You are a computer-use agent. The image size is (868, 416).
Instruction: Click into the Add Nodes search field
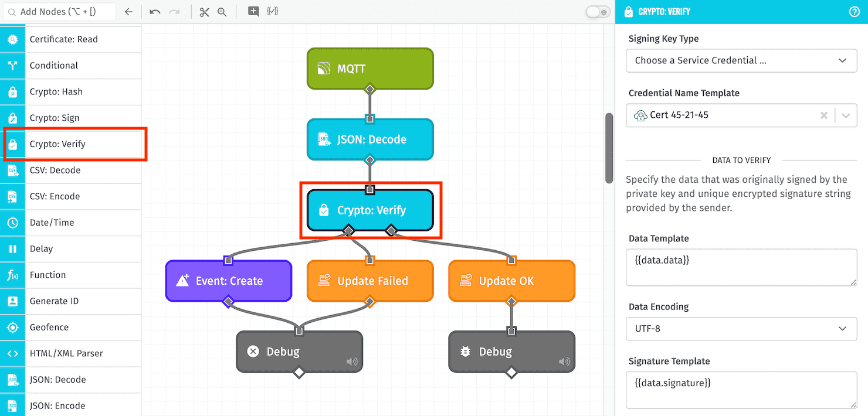tap(59, 11)
